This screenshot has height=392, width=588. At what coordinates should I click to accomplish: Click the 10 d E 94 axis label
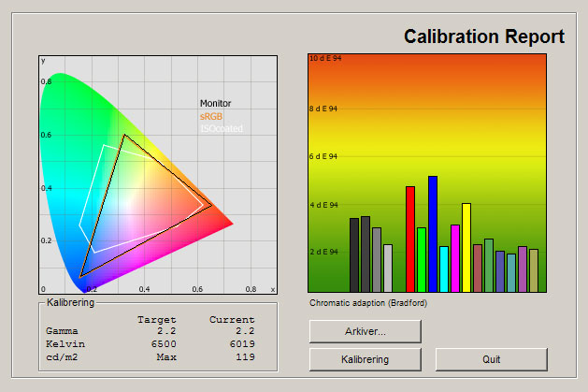tap(325, 59)
